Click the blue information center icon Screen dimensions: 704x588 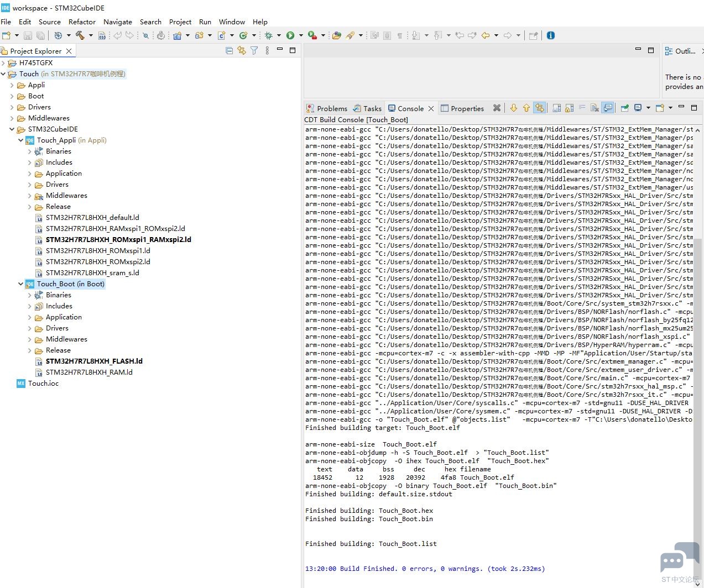551,35
